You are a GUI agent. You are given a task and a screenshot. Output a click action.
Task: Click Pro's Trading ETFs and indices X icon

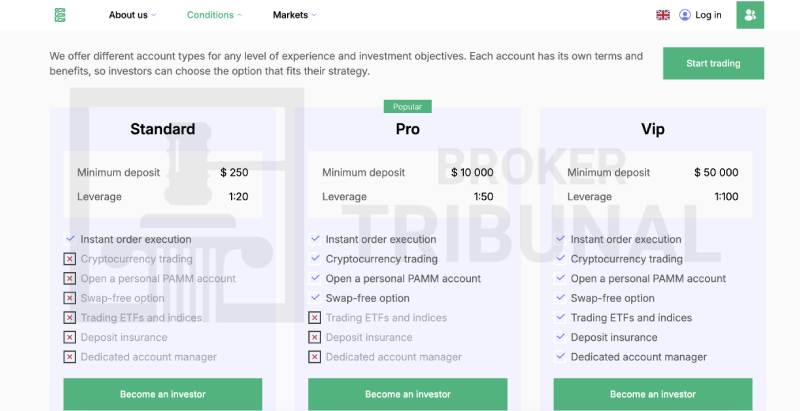[315, 318]
